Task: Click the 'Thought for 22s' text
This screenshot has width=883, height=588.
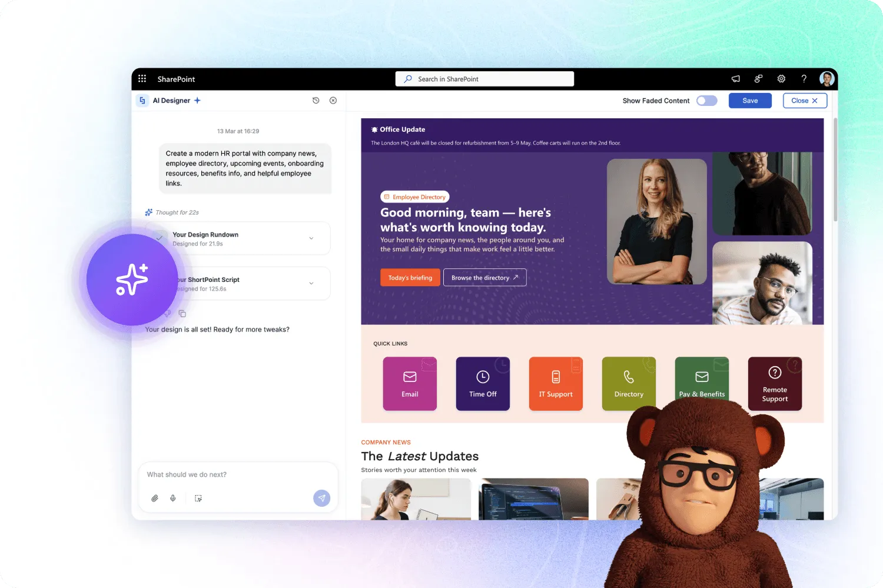Action: [177, 212]
